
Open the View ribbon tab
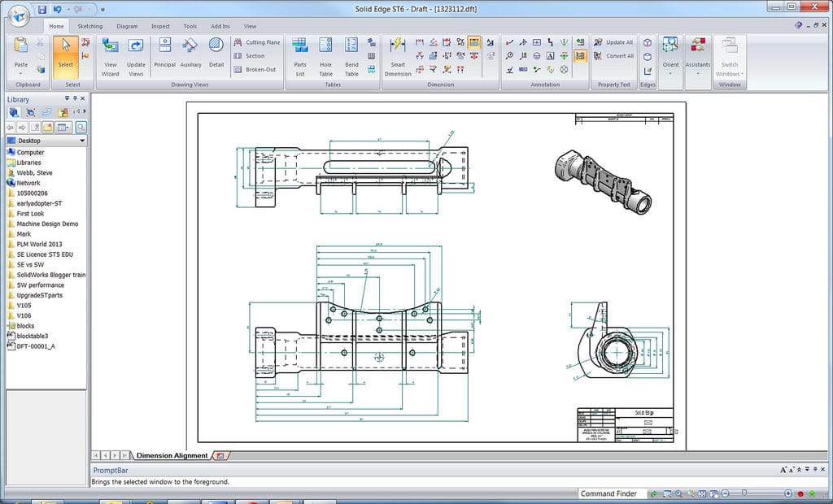(250, 25)
